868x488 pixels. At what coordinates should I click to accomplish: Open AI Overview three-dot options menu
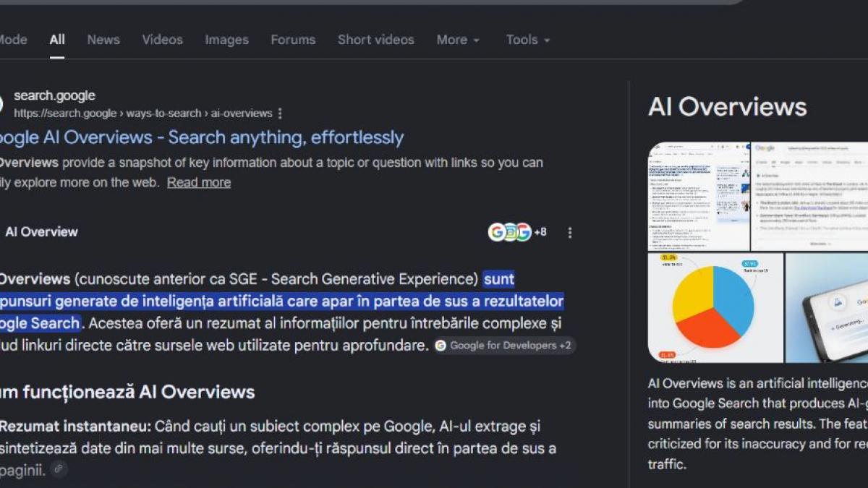pyautogui.click(x=570, y=233)
